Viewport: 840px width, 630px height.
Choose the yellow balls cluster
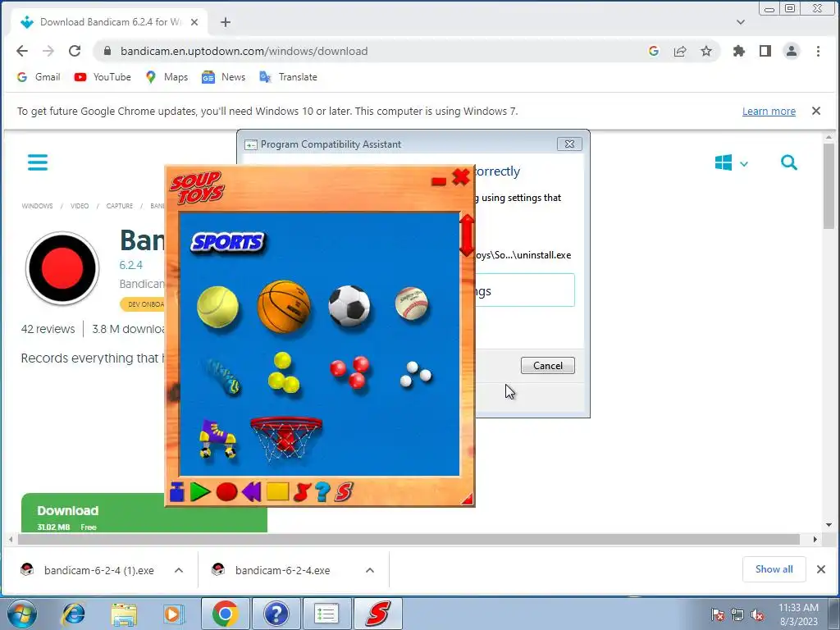tap(283, 372)
